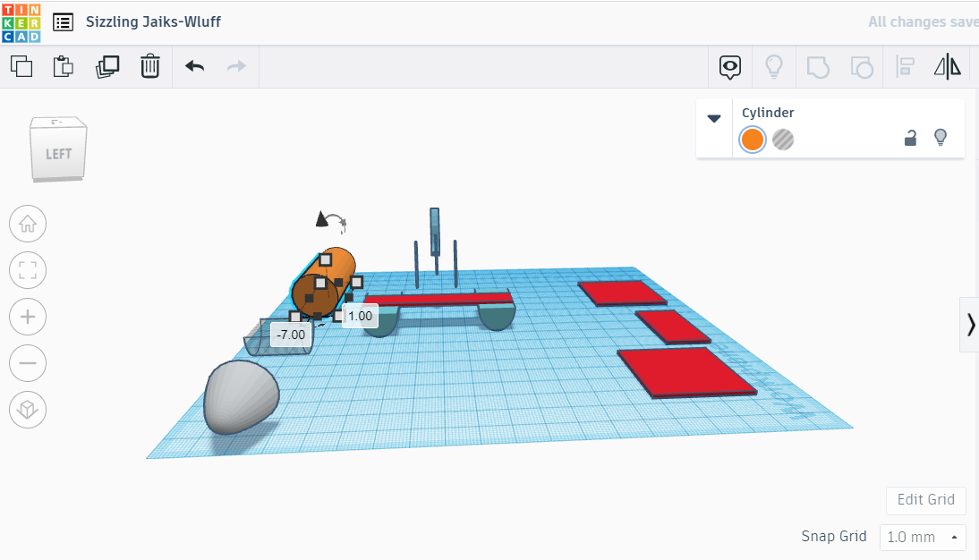
Task: Duplicate the selected cylinder
Action: 107,66
